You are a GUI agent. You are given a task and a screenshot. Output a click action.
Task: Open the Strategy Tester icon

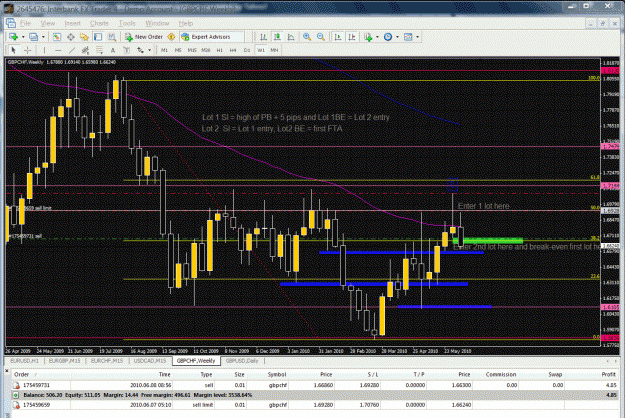pyautogui.click(x=112, y=37)
